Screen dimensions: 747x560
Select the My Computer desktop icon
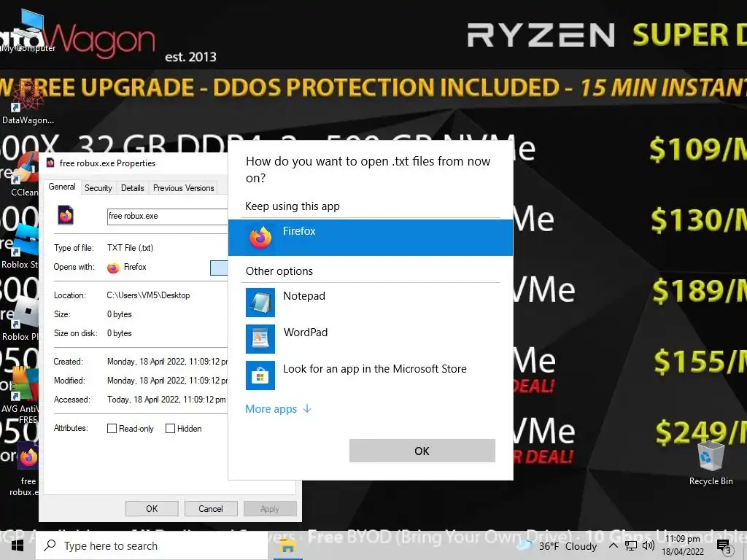[28, 31]
